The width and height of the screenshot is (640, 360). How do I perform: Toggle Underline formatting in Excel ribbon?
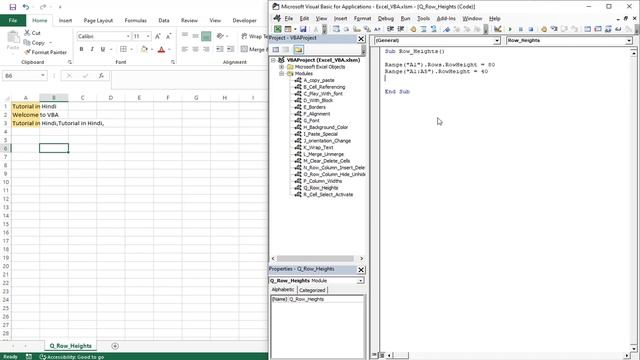(x=103, y=49)
